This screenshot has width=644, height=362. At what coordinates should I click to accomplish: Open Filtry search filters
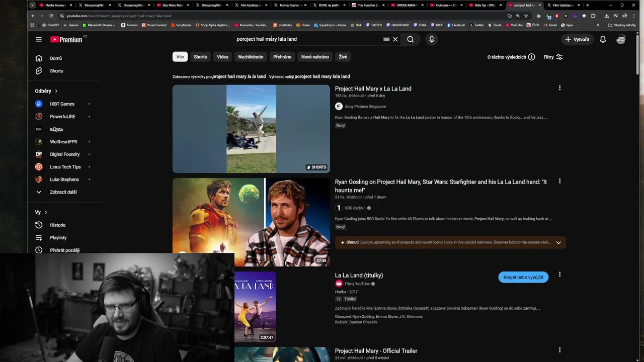click(553, 57)
